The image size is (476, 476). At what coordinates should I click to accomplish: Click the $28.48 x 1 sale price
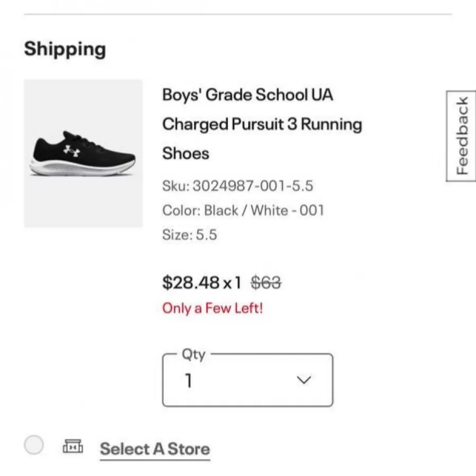click(202, 283)
